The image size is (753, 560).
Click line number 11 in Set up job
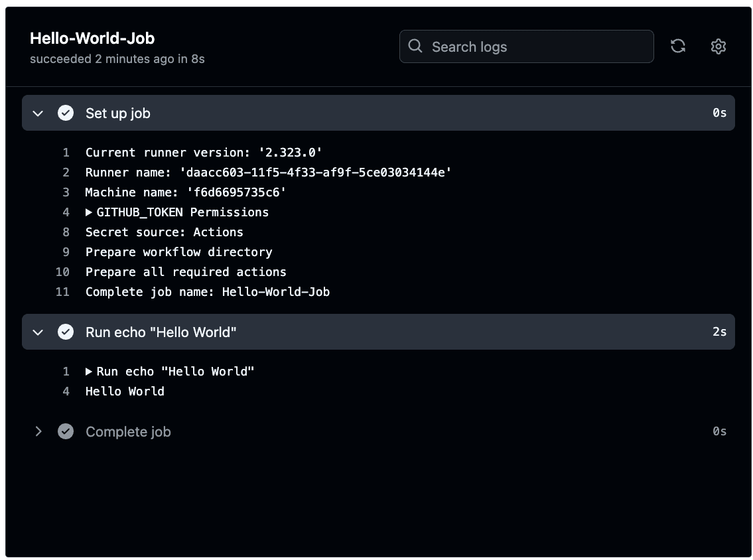62,292
